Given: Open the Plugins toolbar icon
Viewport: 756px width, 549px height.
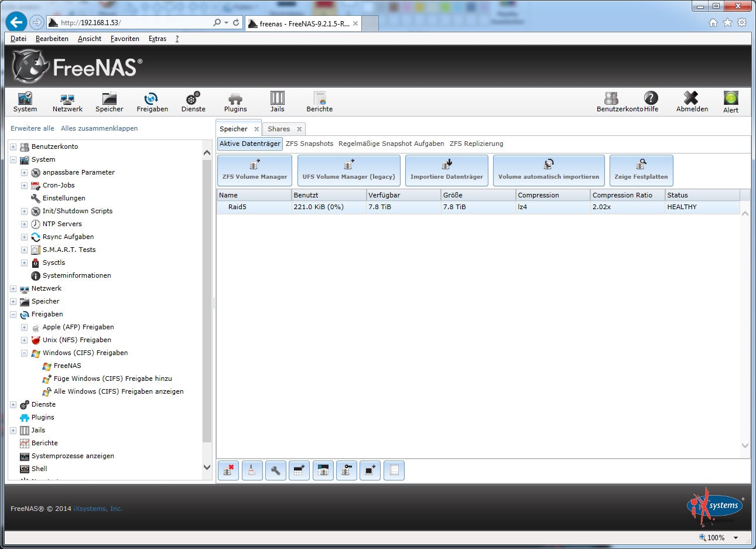Looking at the screenshot, I should coord(235,102).
